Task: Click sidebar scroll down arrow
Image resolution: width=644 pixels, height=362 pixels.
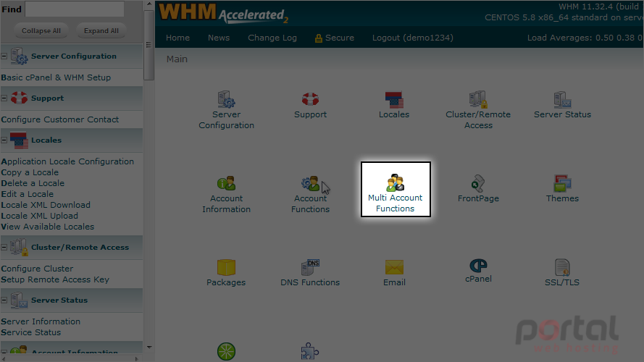Action: 149,348
